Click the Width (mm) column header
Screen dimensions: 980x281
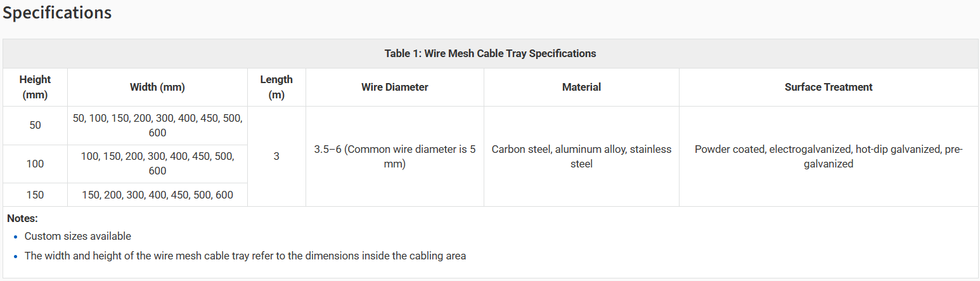157,88
